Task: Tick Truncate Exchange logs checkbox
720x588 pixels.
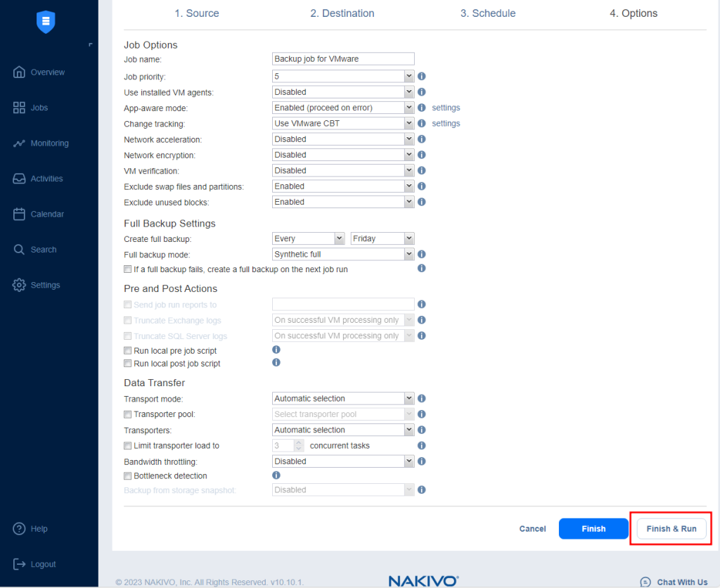Action: pyautogui.click(x=128, y=320)
